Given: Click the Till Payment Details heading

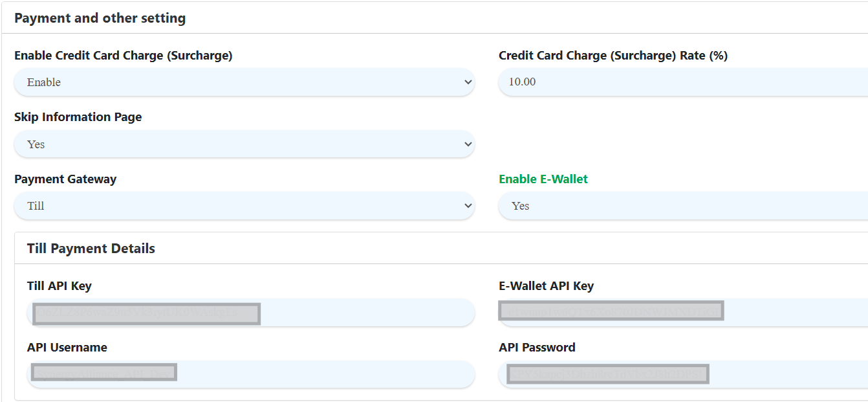Looking at the screenshot, I should coord(91,249).
